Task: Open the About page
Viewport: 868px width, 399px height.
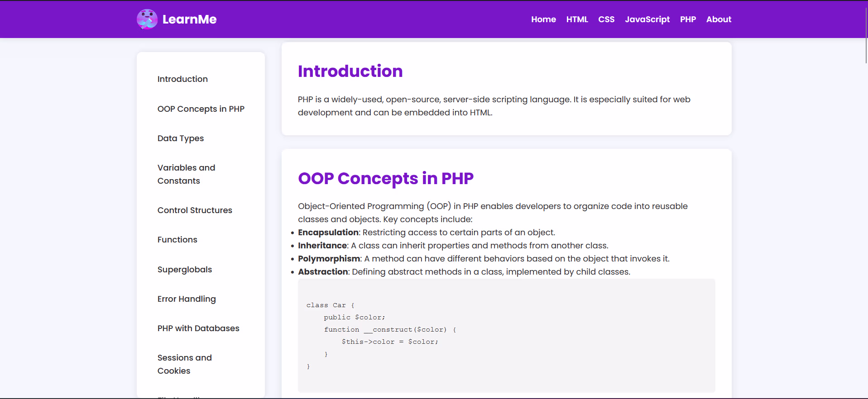Action: [x=719, y=19]
